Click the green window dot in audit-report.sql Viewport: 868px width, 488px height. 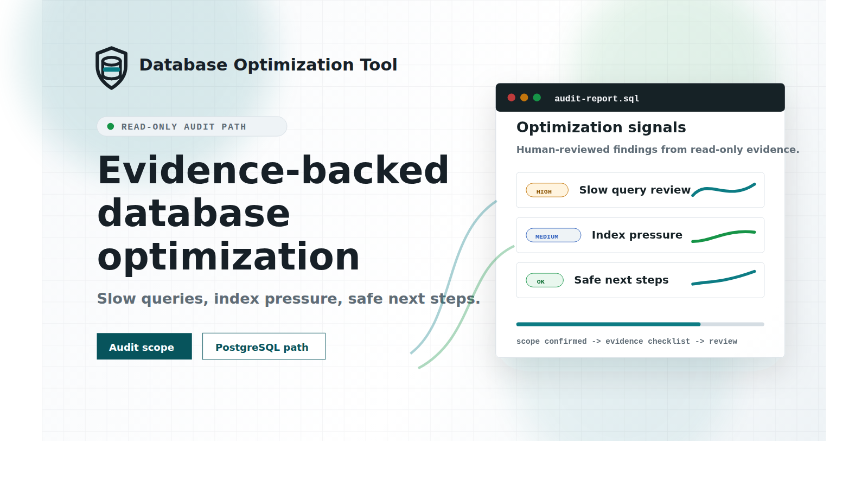tap(537, 98)
